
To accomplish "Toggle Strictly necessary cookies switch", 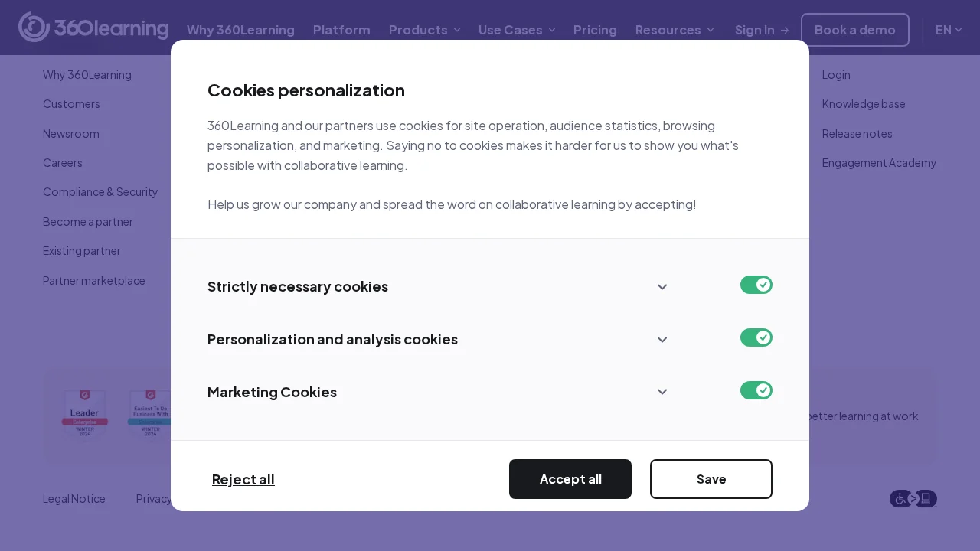I will click(756, 285).
